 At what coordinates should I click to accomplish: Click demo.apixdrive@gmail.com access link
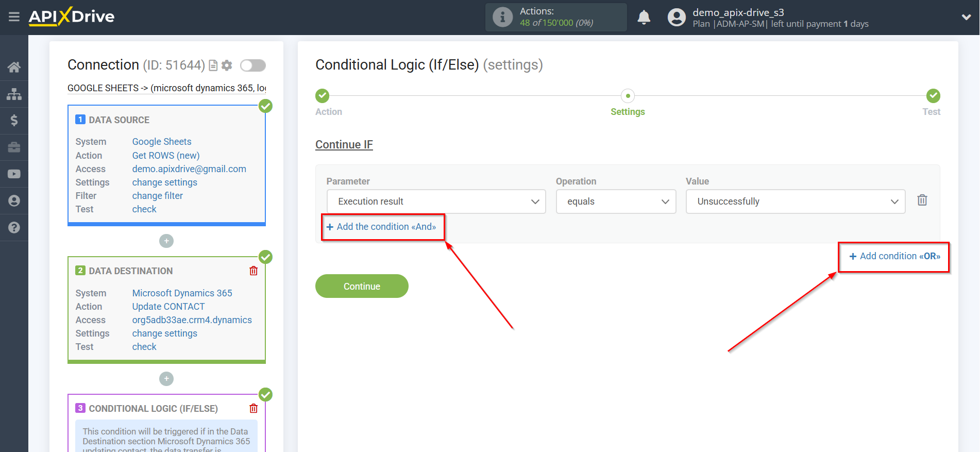(189, 169)
